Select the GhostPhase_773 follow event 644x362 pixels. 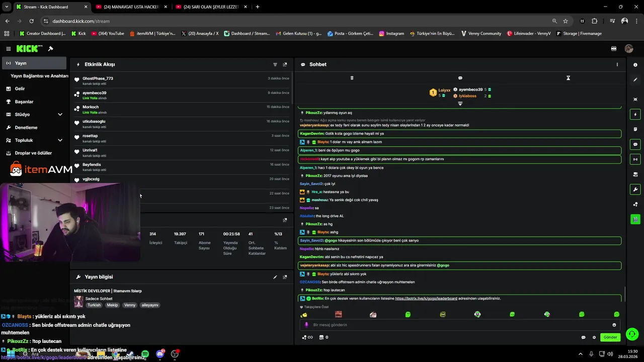click(x=182, y=80)
